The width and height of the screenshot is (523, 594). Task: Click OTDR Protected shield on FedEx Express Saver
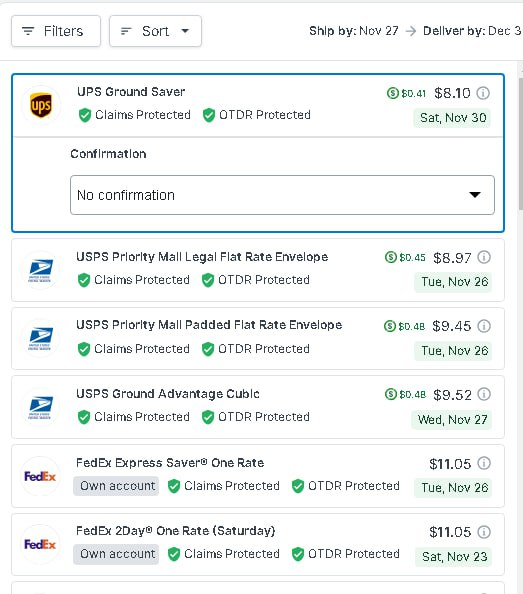point(298,486)
